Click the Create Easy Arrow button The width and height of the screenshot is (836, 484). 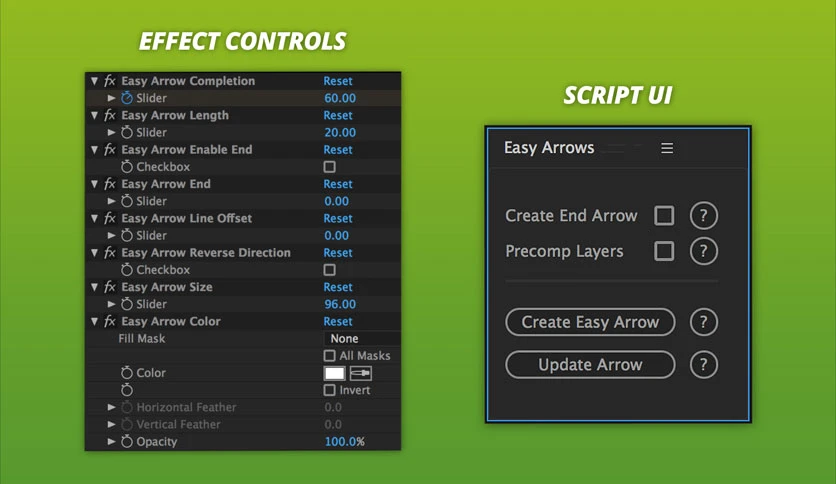590,322
